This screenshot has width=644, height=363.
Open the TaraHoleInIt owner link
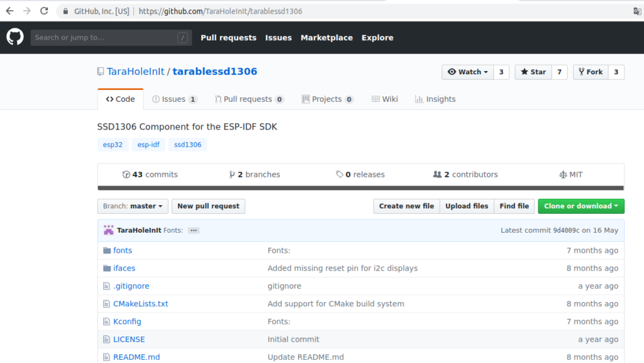(136, 72)
